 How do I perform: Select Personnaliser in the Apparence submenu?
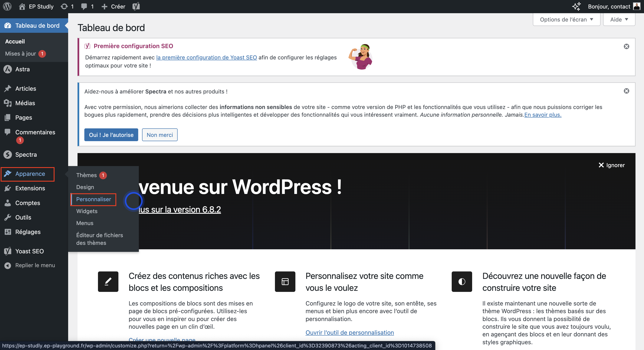pyautogui.click(x=93, y=199)
